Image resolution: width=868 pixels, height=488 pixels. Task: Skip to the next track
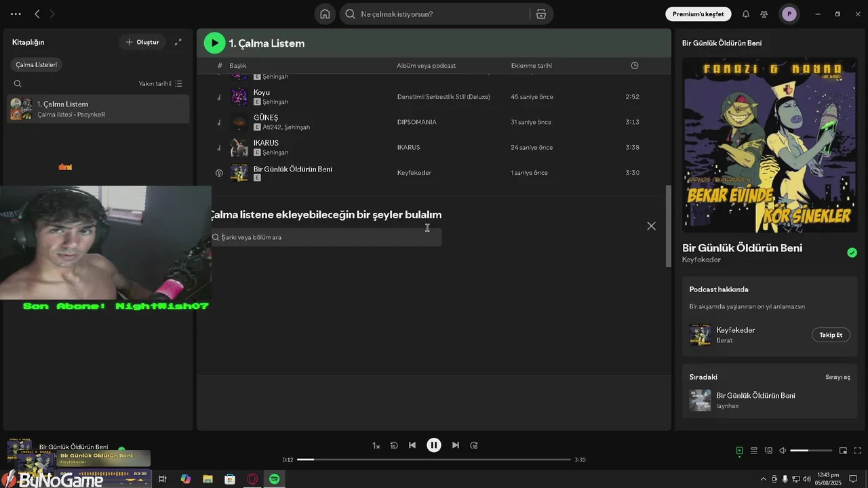tap(456, 445)
